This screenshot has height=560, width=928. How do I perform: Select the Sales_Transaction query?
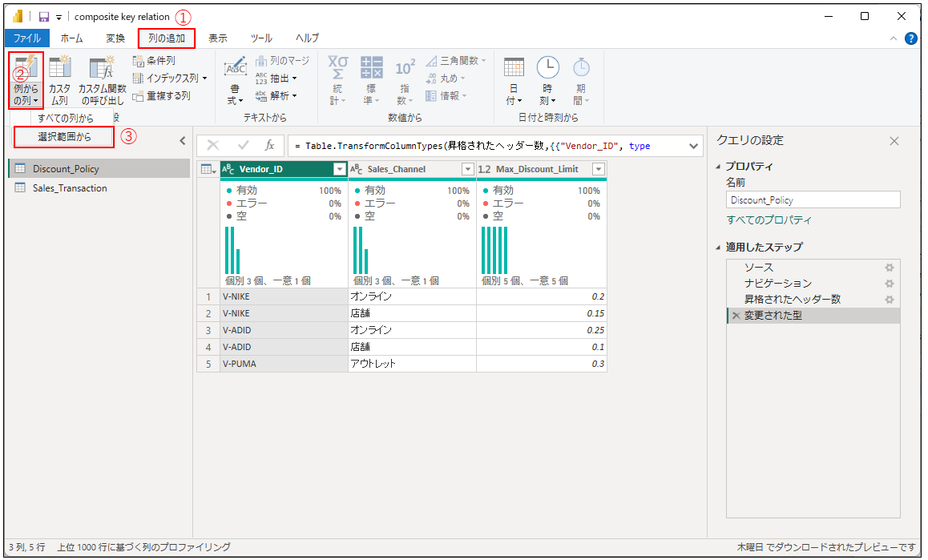[70, 188]
